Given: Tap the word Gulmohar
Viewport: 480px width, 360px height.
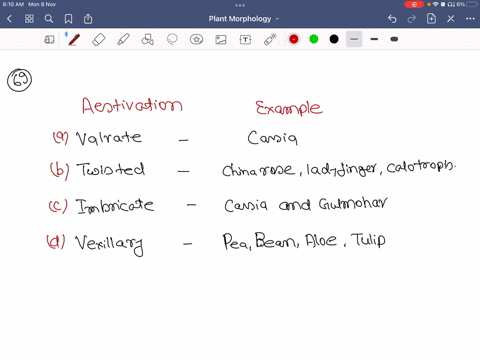Looking at the screenshot, I should point(353,203).
